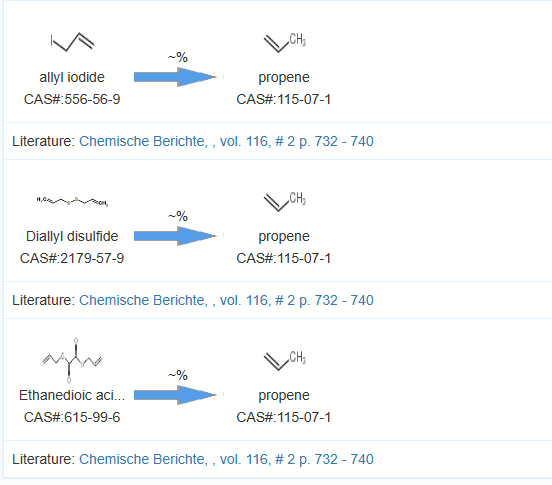Click propene CAS#:115-07-1 in the last reaction
Viewport: 552px width, 485px height.
coord(284,417)
